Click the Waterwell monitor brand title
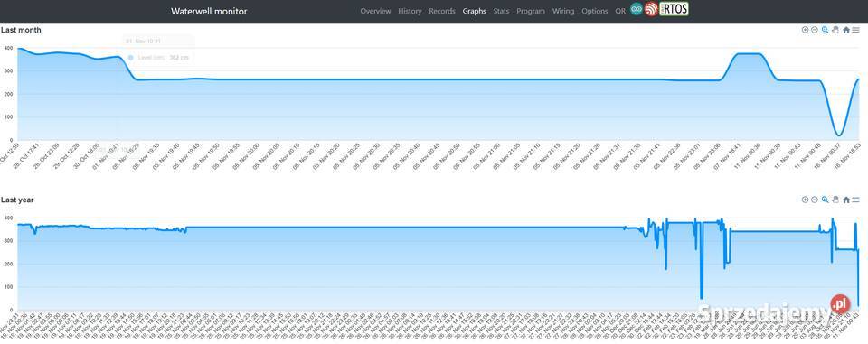 209,11
